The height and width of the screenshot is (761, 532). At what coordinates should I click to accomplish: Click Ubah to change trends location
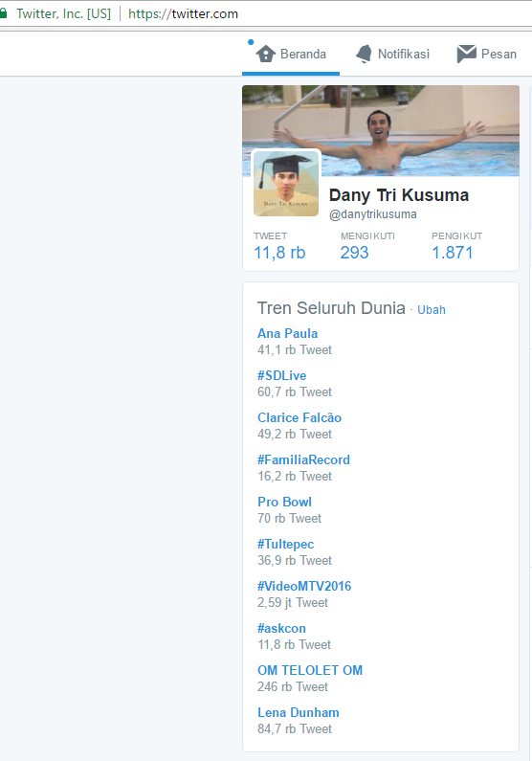pyautogui.click(x=432, y=309)
